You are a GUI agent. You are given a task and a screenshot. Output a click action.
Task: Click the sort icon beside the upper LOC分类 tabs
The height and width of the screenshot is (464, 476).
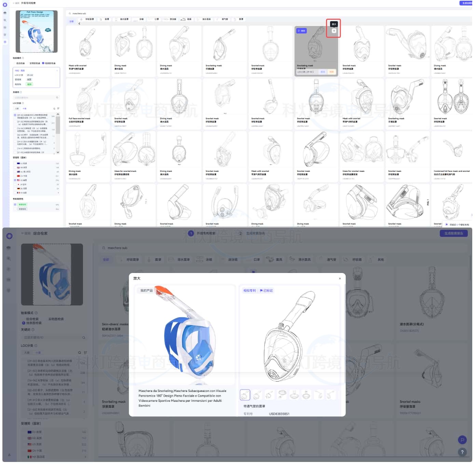pyautogui.click(x=58, y=109)
